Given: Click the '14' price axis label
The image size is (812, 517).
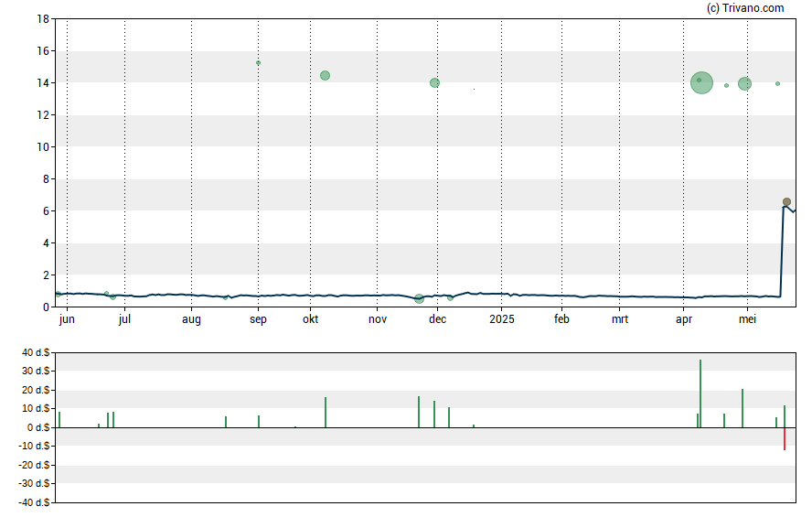Looking at the screenshot, I should [43, 83].
